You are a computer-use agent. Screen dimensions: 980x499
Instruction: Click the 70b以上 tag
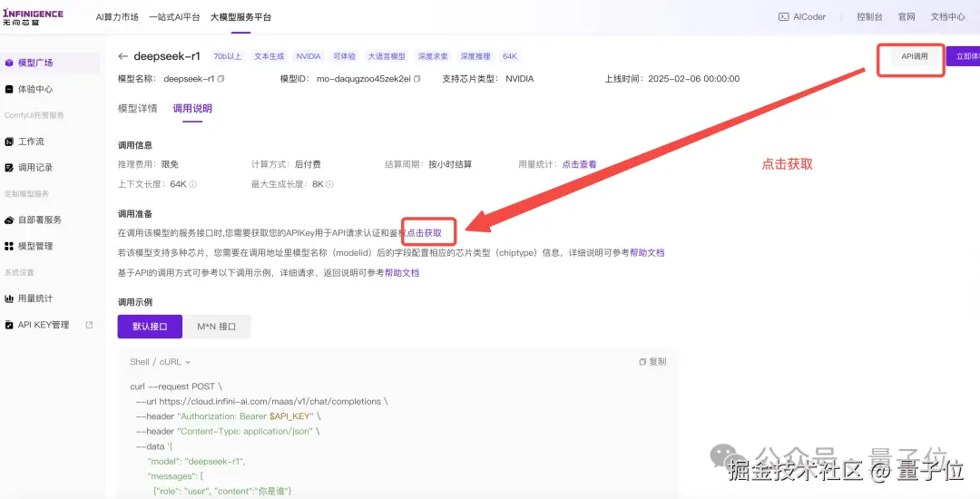pos(228,56)
